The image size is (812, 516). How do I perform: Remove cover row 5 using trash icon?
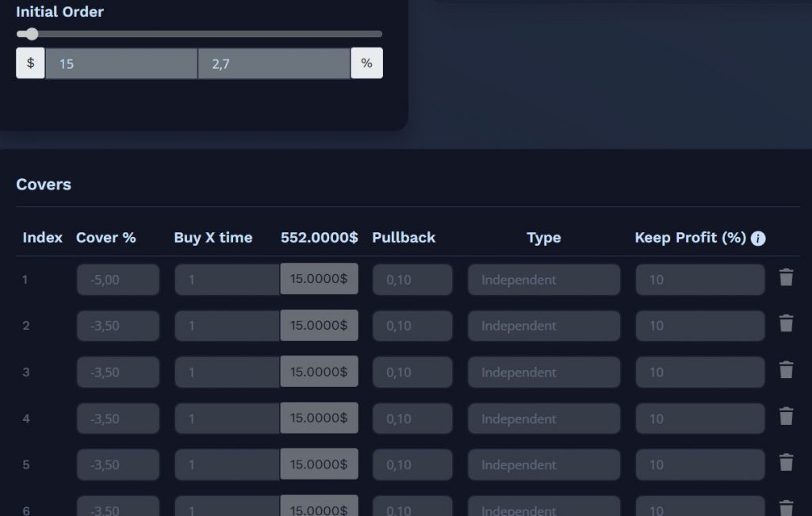coord(786,463)
